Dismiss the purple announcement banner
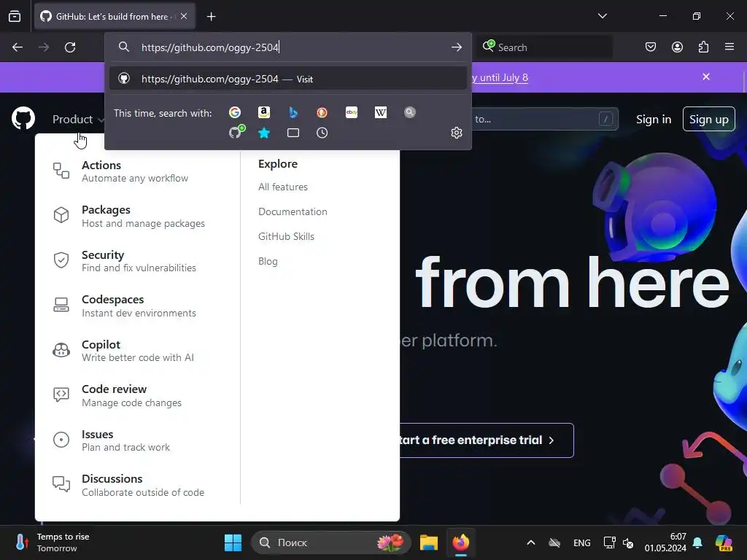The image size is (747, 560). point(706,77)
